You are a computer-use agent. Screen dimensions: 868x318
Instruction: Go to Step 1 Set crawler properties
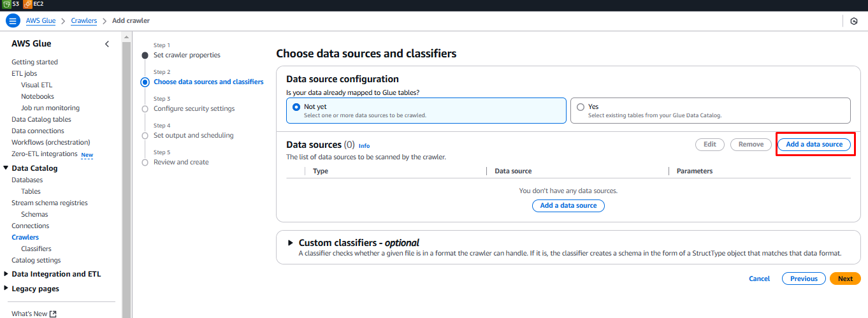coord(187,55)
